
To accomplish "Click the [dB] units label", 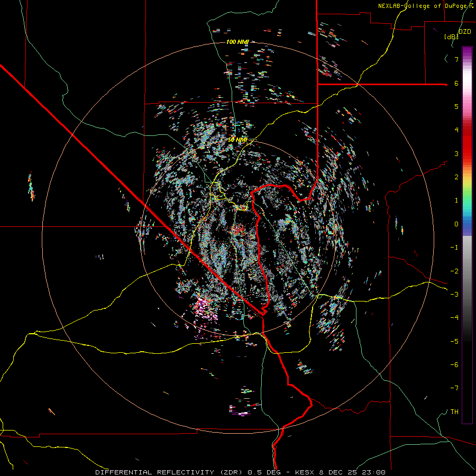I will coord(451,36).
